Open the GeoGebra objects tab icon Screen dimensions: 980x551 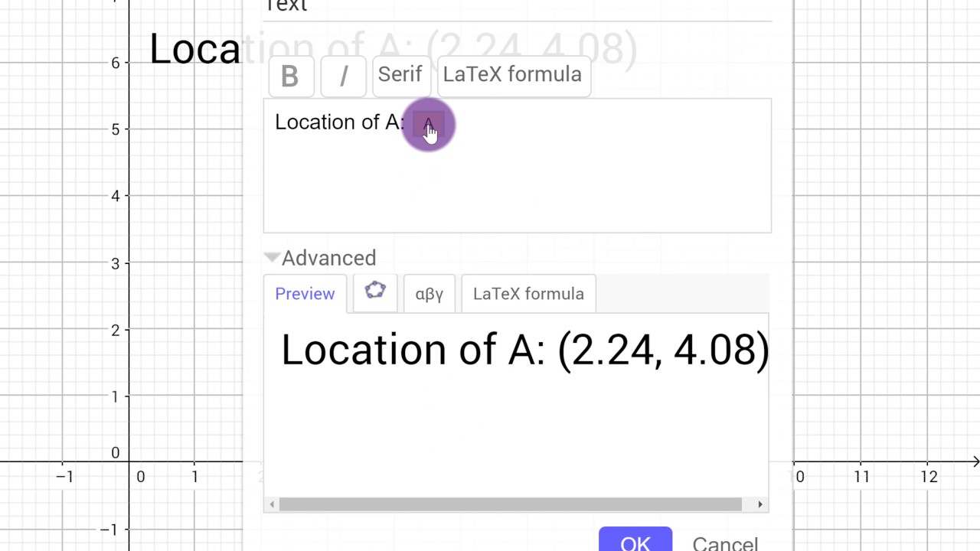click(x=375, y=292)
